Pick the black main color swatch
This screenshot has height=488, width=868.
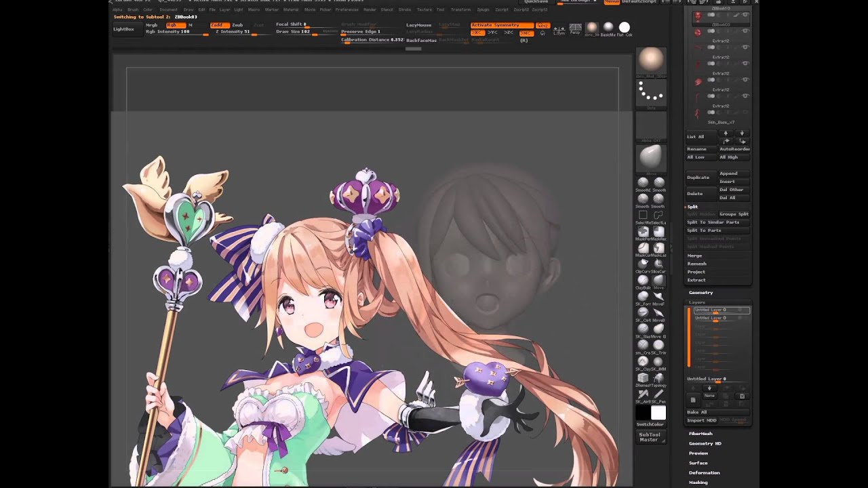pyautogui.click(x=643, y=413)
